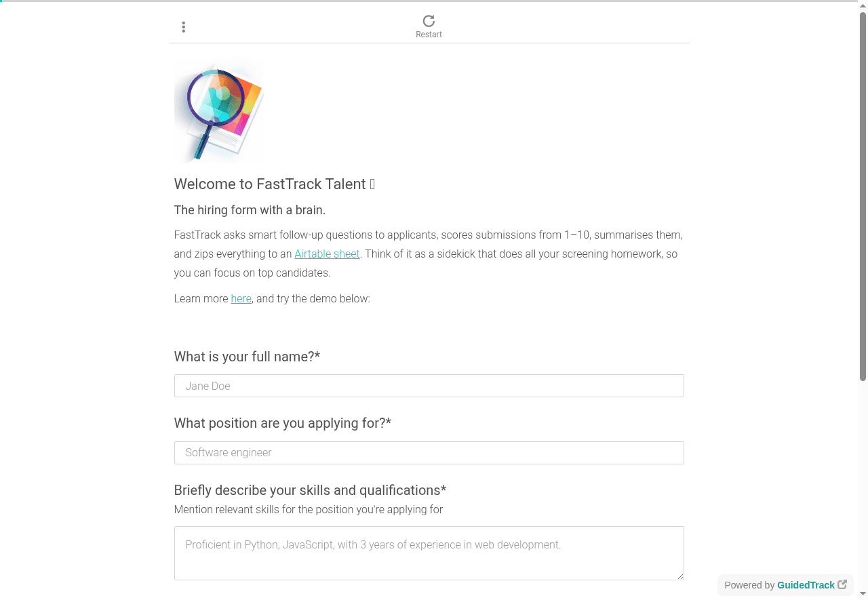
Task: Click the magnifying glass logo image
Action: [218, 110]
